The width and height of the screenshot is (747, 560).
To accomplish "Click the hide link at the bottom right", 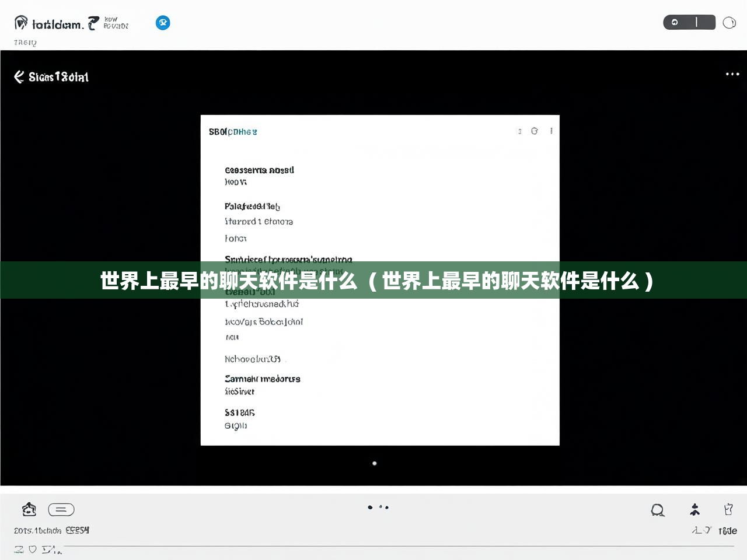I will 727,531.
